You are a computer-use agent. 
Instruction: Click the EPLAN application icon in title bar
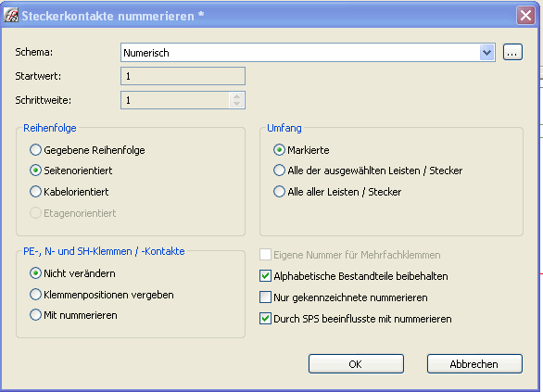pos(11,16)
